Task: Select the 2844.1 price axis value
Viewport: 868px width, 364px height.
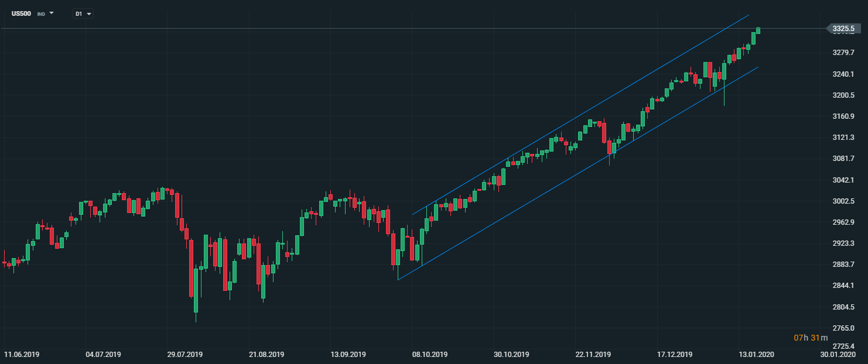Action: [x=843, y=286]
